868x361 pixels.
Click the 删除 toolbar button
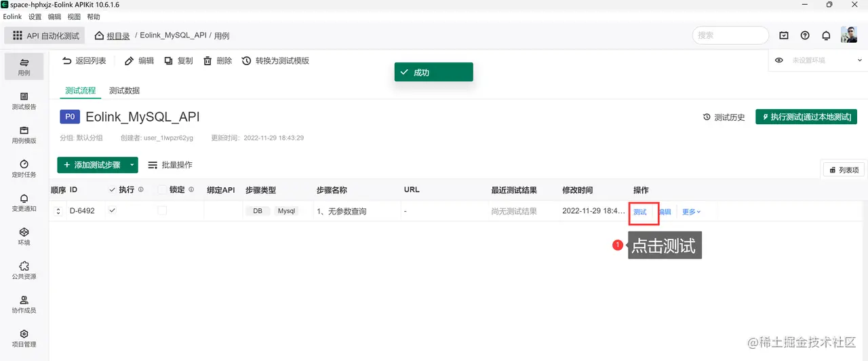click(218, 60)
